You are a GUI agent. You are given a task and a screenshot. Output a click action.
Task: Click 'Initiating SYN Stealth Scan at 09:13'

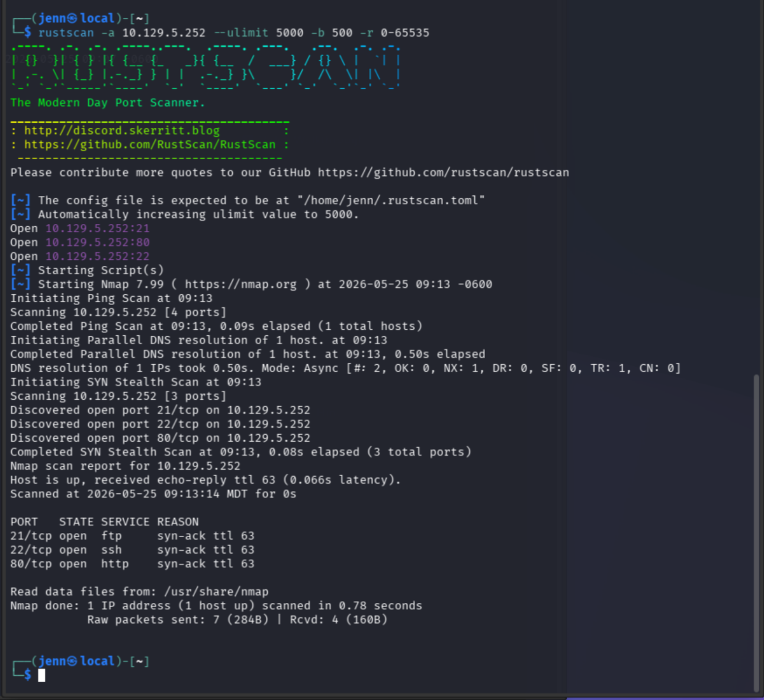[136, 382]
